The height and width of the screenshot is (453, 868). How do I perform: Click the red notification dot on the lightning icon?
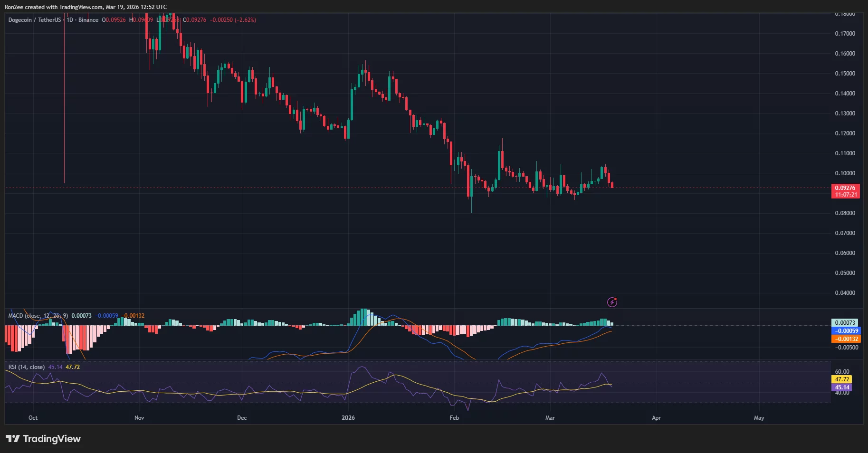pyautogui.click(x=615, y=299)
